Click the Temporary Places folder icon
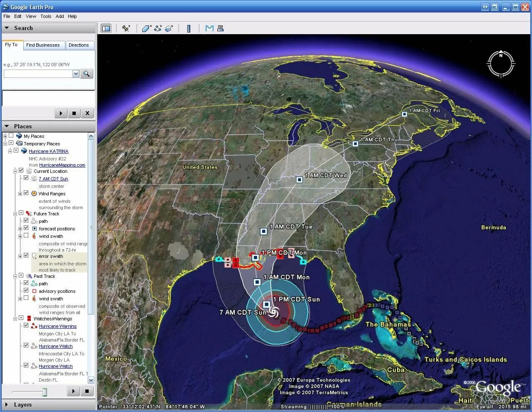532x412 pixels. point(19,143)
